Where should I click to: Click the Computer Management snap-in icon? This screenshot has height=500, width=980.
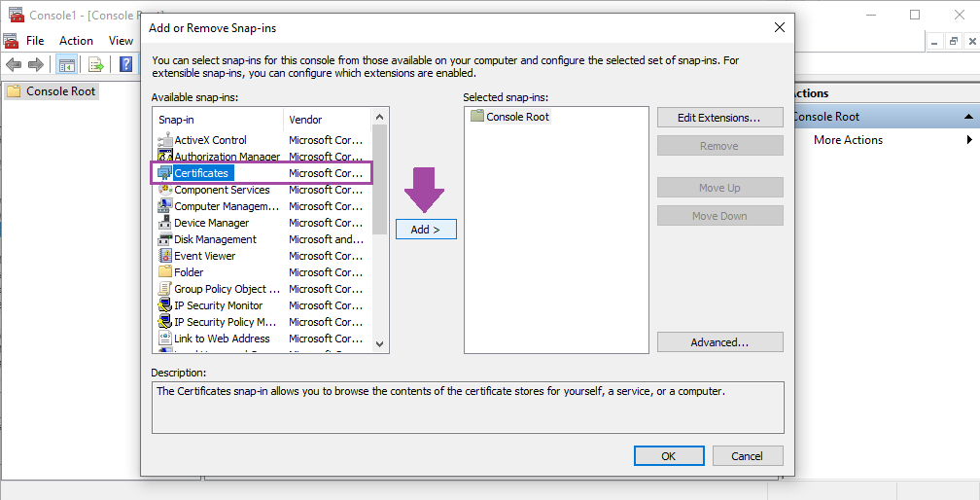click(x=165, y=206)
